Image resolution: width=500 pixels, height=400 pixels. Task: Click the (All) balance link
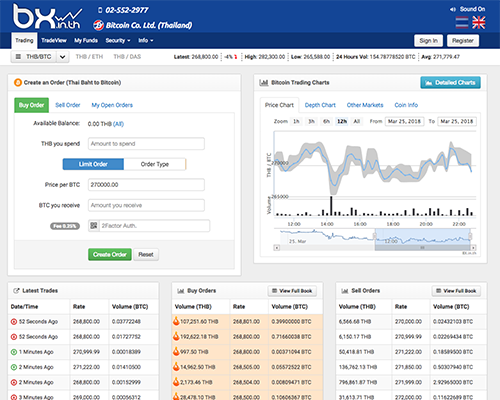[118, 124]
